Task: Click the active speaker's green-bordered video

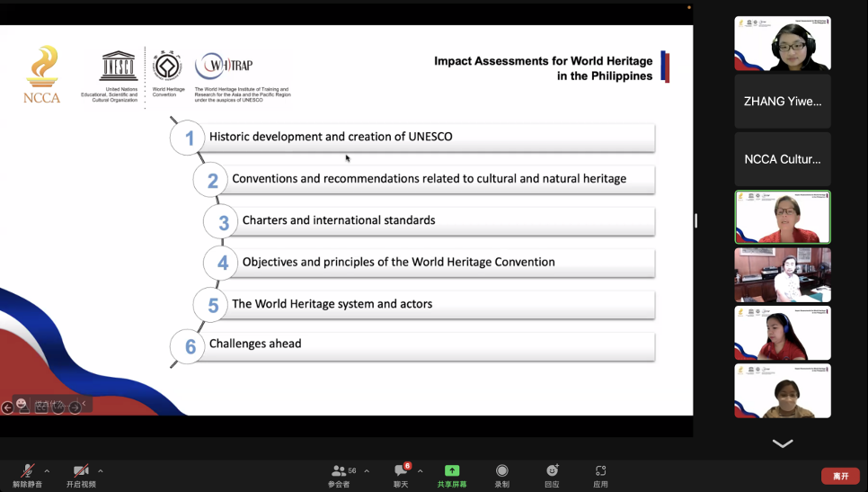Action: 782,217
